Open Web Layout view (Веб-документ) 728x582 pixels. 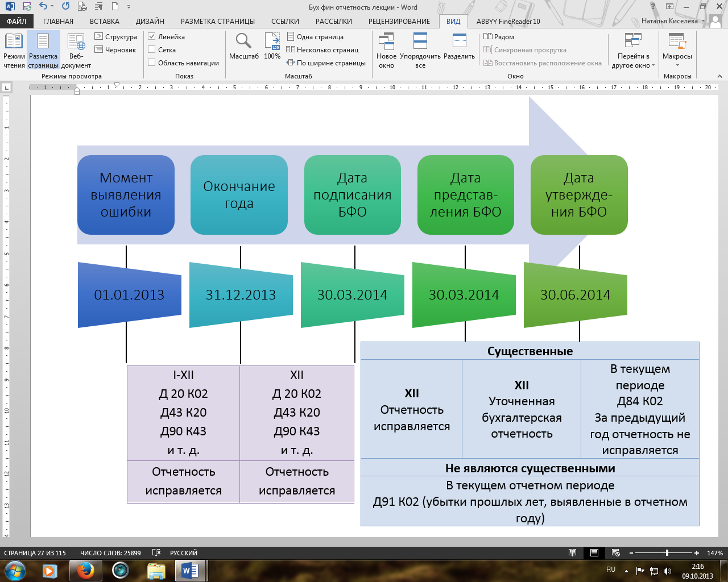[x=76, y=51]
